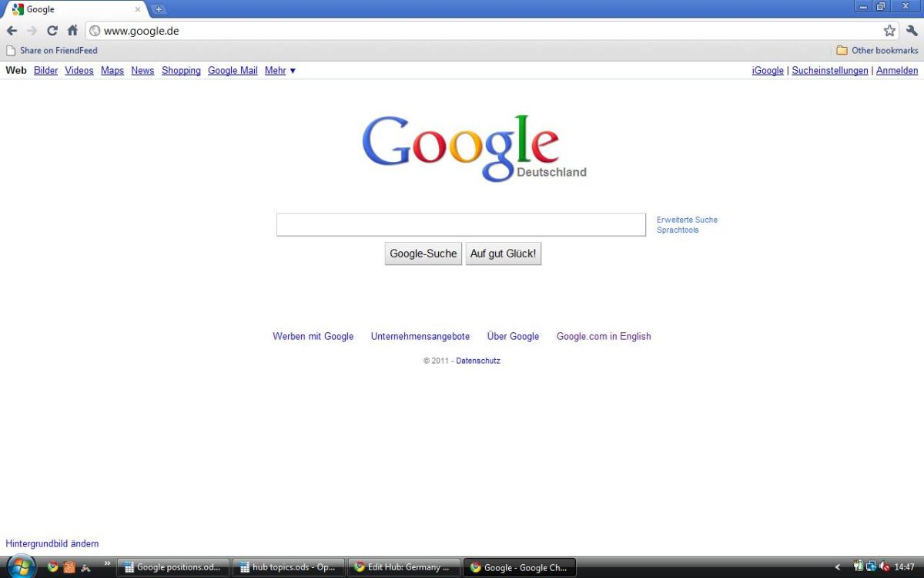Go back with the browser back arrow
Image resolution: width=924 pixels, height=578 pixels.
click(x=12, y=31)
